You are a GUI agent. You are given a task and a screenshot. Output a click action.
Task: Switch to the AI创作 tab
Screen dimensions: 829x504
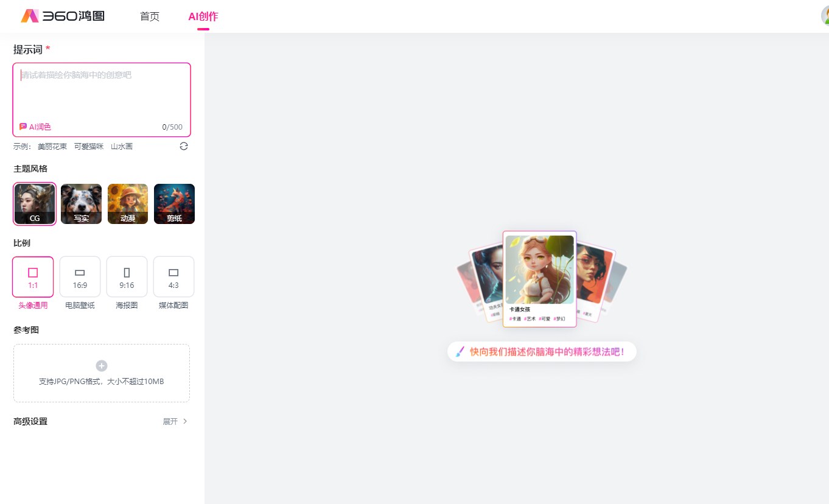[x=203, y=16]
